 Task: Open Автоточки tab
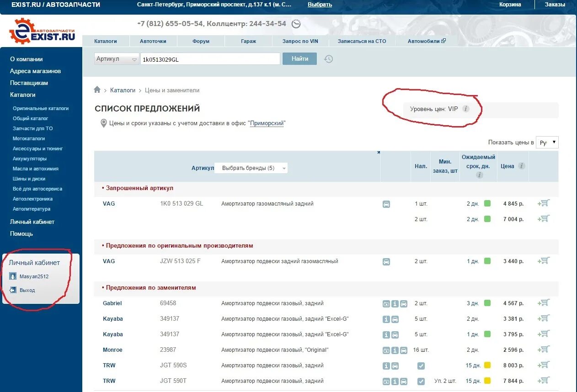click(x=153, y=41)
